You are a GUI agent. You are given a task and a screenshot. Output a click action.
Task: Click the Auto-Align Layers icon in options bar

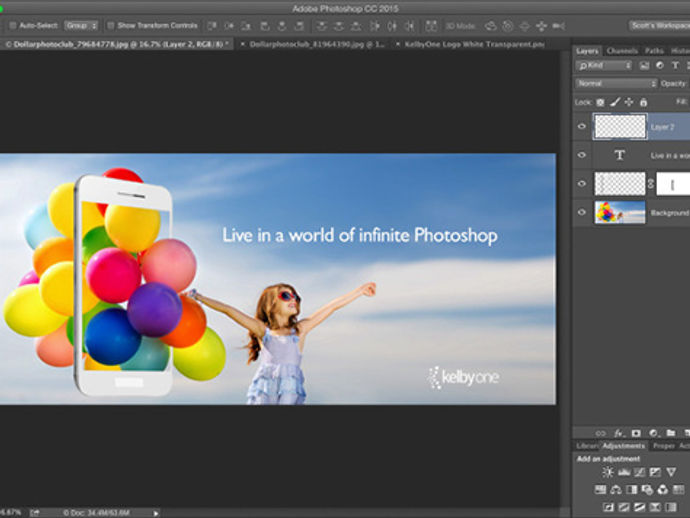click(x=431, y=26)
